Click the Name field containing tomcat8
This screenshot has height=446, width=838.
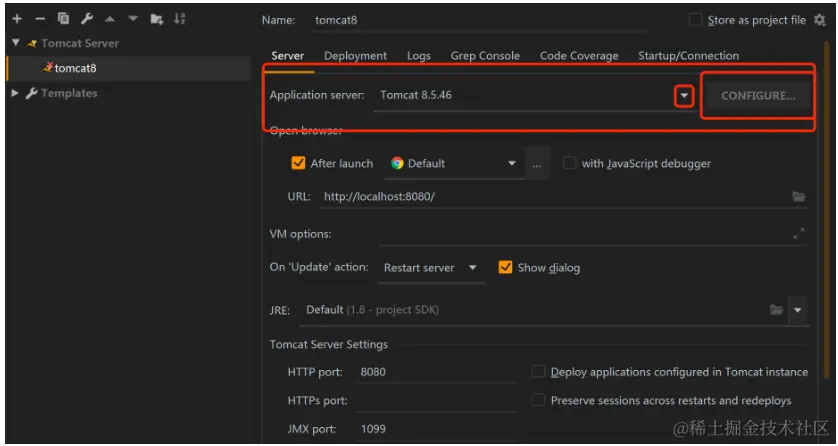click(480, 20)
